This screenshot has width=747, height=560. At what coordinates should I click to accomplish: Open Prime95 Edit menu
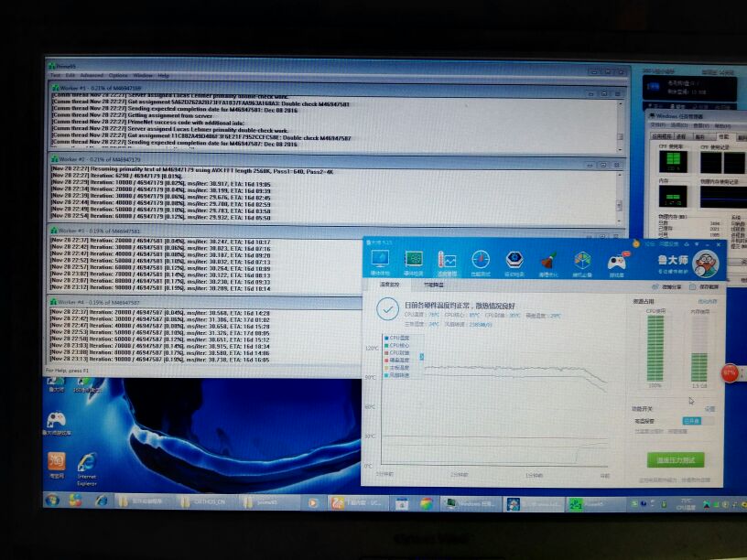pyautogui.click(x=70, y=75)
